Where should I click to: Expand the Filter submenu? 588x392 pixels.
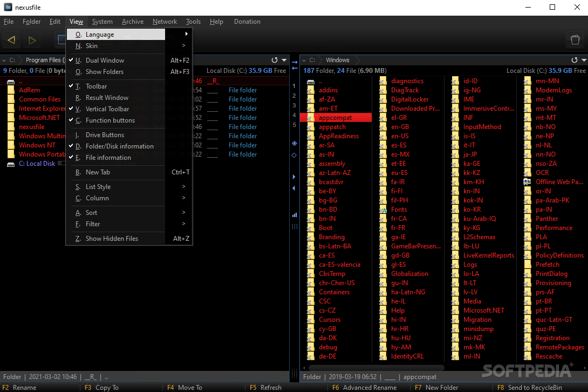129,224
